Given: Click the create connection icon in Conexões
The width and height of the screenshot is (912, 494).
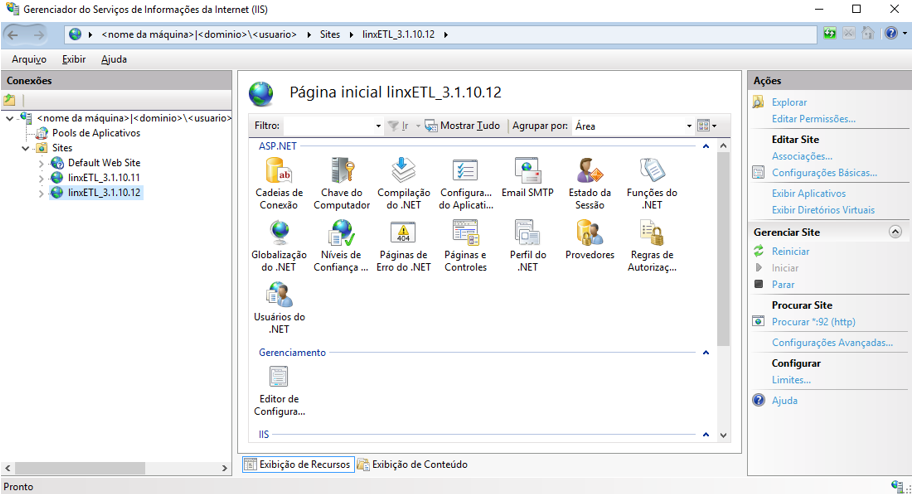Looking at the screenshot, I should [9, 100].
